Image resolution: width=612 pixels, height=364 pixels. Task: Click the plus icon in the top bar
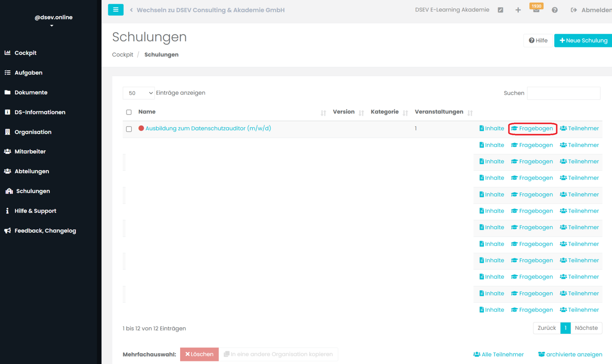tap(518, 10)
